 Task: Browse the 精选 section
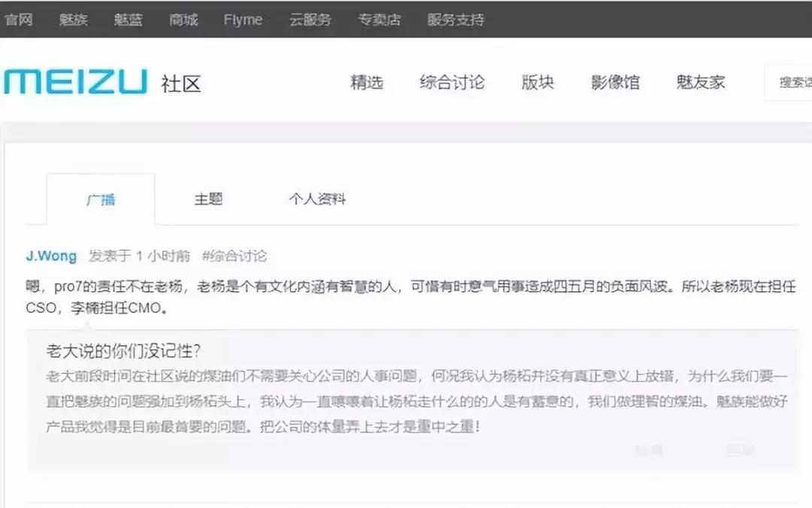pos(368,83)
